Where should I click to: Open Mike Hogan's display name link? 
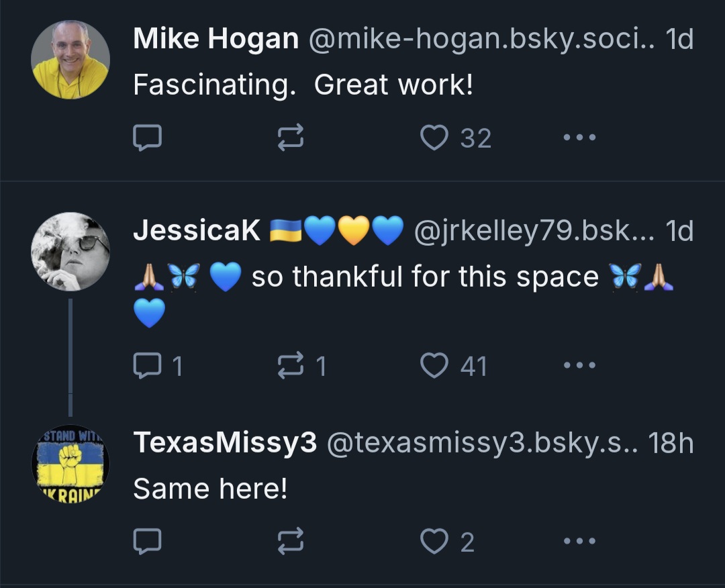215,39
